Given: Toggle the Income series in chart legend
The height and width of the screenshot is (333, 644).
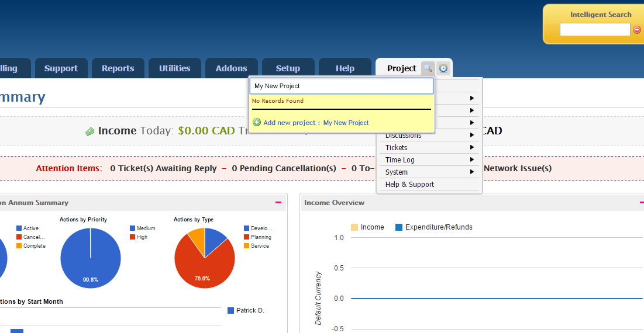Looking at the screenshot, I should point(367,227).
